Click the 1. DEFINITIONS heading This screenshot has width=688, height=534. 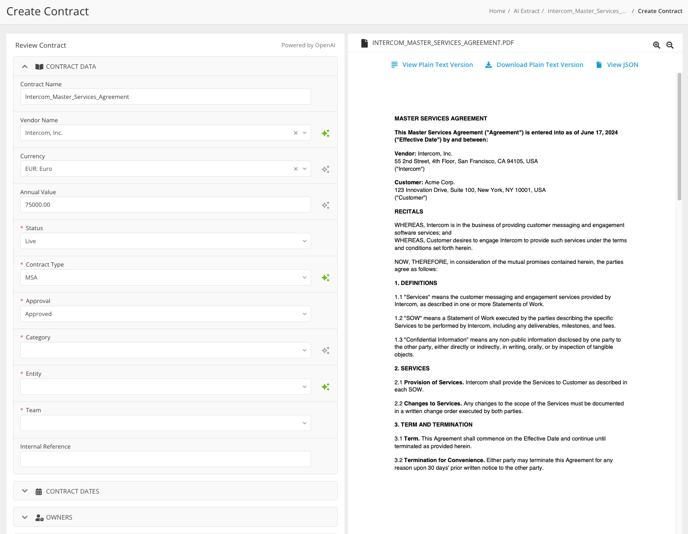click(416, 283)
